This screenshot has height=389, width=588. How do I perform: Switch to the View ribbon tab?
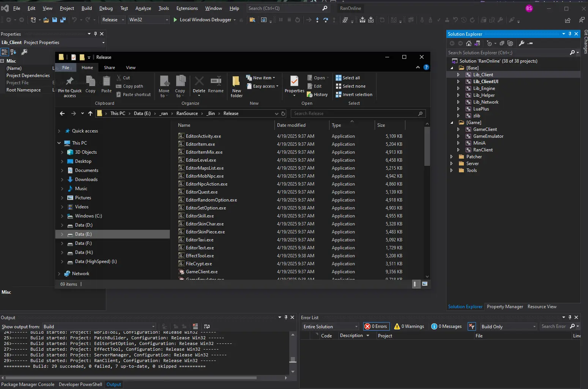pos(131,68)
